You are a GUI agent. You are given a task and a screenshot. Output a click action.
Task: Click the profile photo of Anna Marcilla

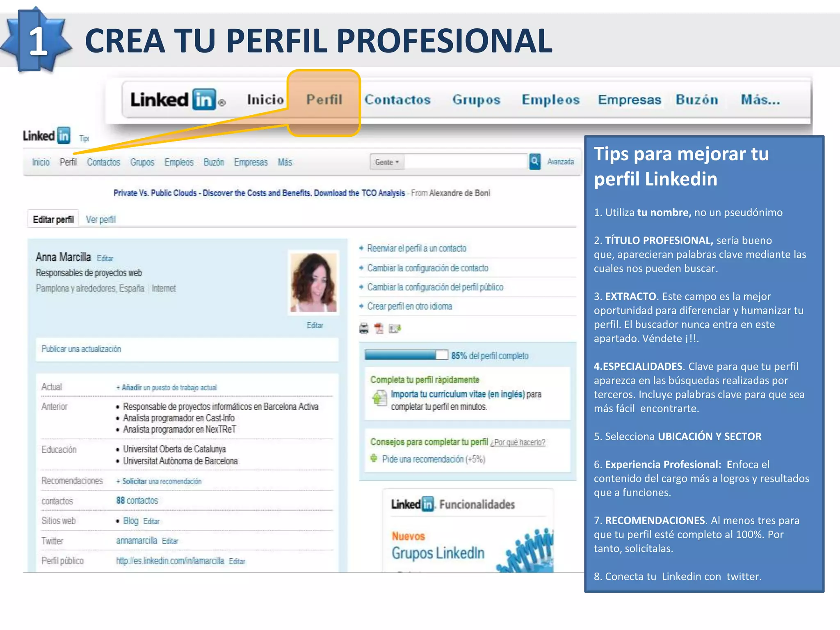click(x=313, y=282)
